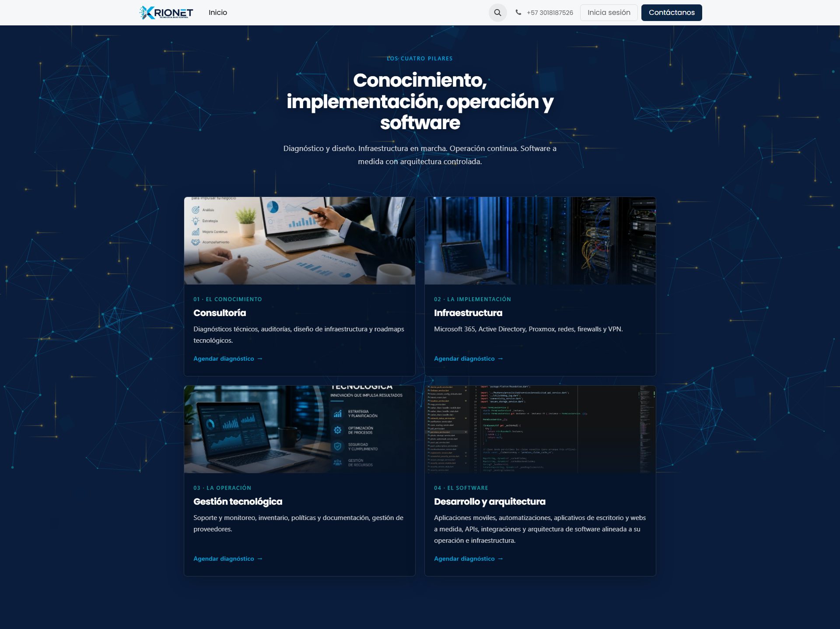Go to the Inicio menu item
840x629 pixels.
coord(218,13)
